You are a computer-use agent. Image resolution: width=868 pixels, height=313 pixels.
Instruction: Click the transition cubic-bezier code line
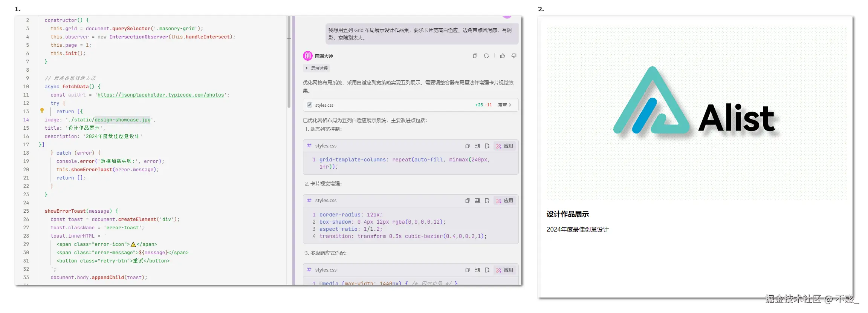[403, 236]
